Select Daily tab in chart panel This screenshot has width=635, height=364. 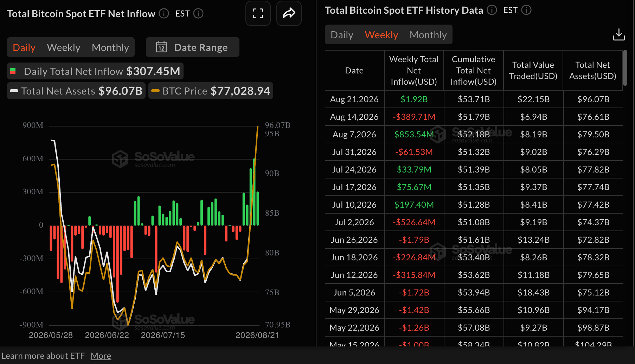(x=24, y=47)
